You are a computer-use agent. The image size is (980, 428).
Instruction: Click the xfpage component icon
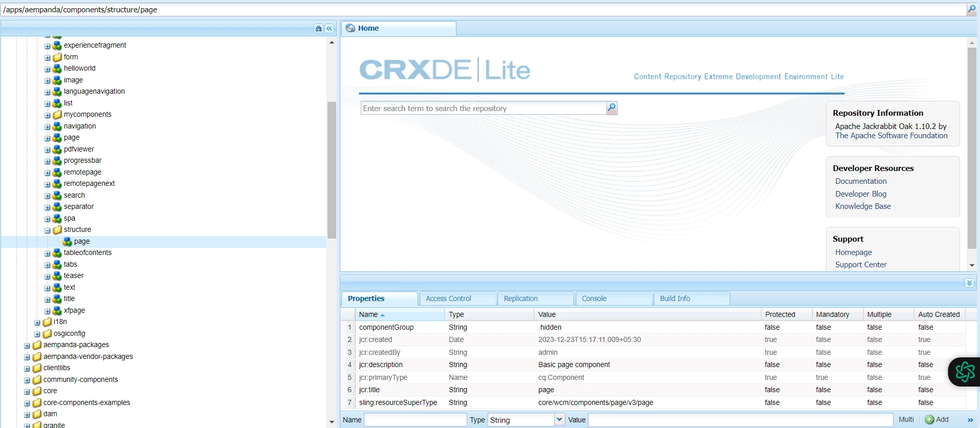pos(57,311)
